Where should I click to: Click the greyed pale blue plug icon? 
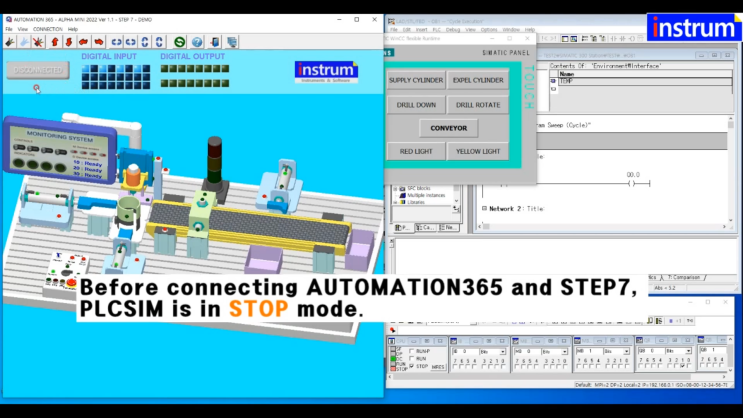[x=24, y=42]
